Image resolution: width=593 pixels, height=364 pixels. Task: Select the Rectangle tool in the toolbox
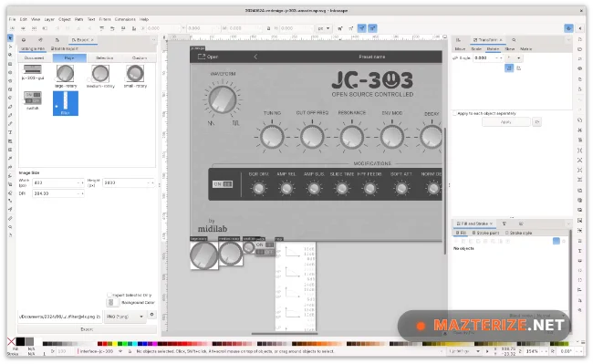(x=10, y=64)
